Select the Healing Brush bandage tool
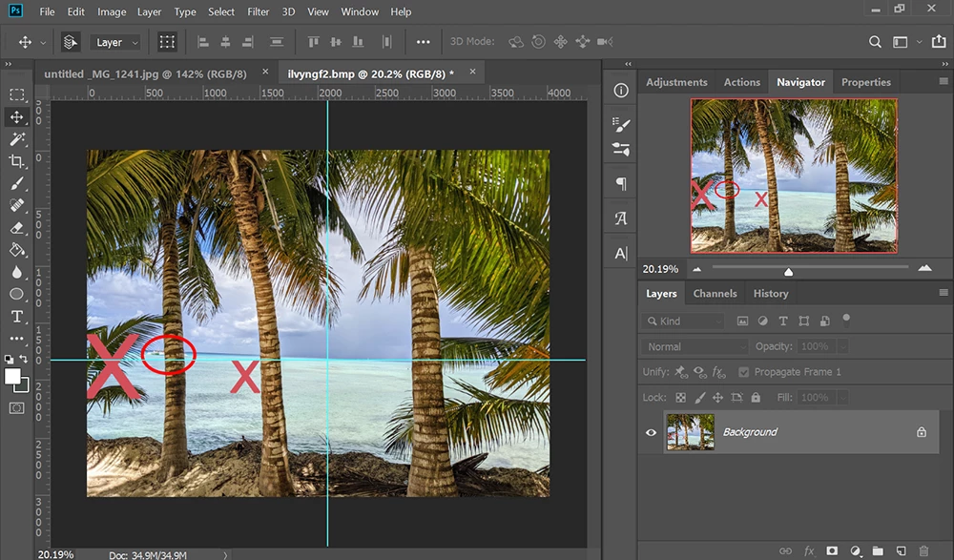The height and width of the screenshot is (560, 954). [x=17, y=205]
